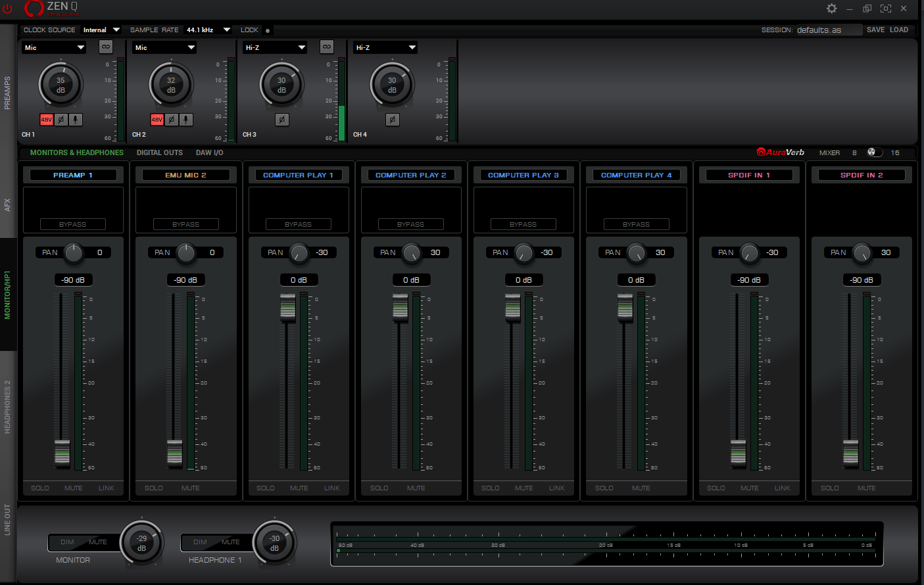Click the COMPUTER PLAY 1 pan knob

[x=299, y=252]
